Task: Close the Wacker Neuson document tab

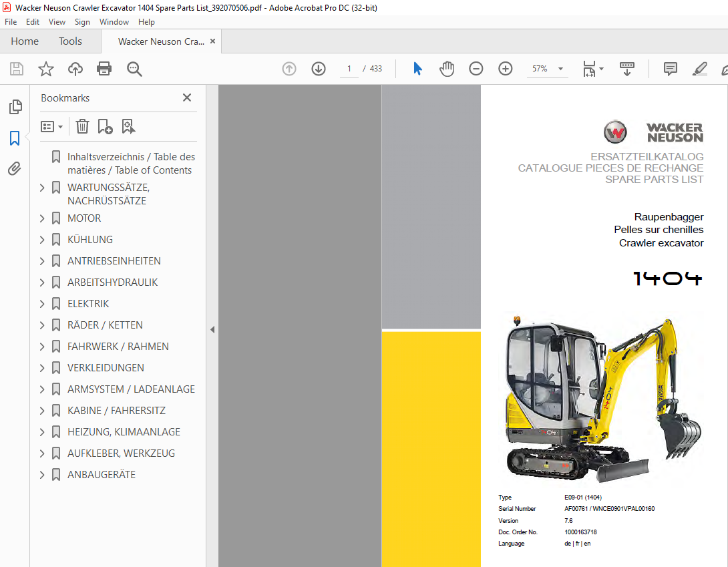Action: click(x=212, y=41)
